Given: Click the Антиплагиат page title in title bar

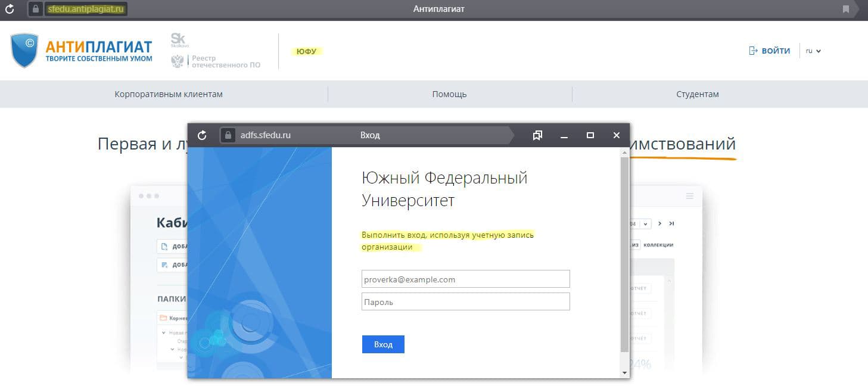Looking at the screenshot, I should [x=439, y=9].
